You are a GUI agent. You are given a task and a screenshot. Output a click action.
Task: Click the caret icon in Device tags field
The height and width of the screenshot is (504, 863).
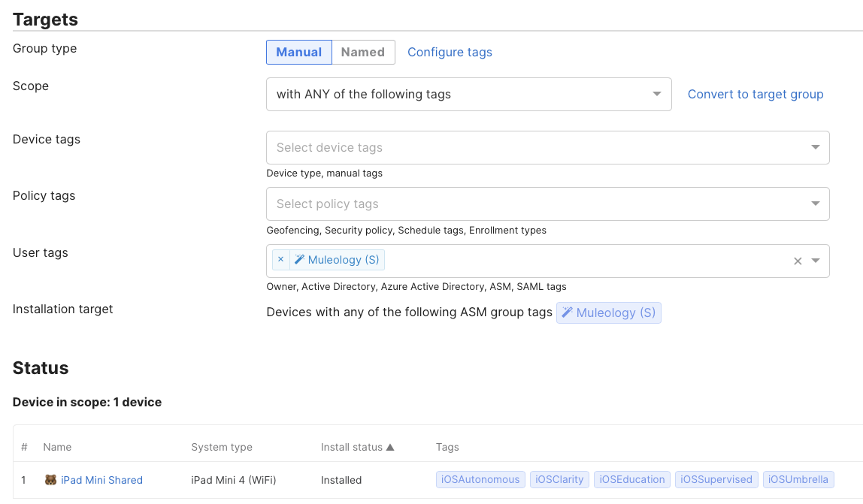click(x=815, y=147)
